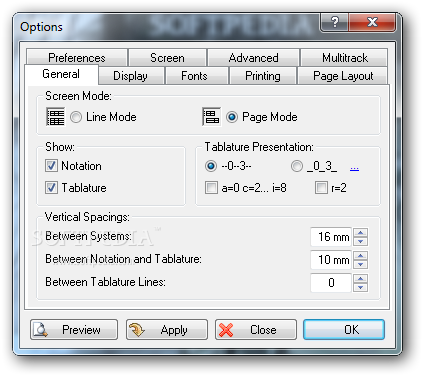Click the Apply button
The width and height of the screenshot is (423, 376).
coord(167,330)
